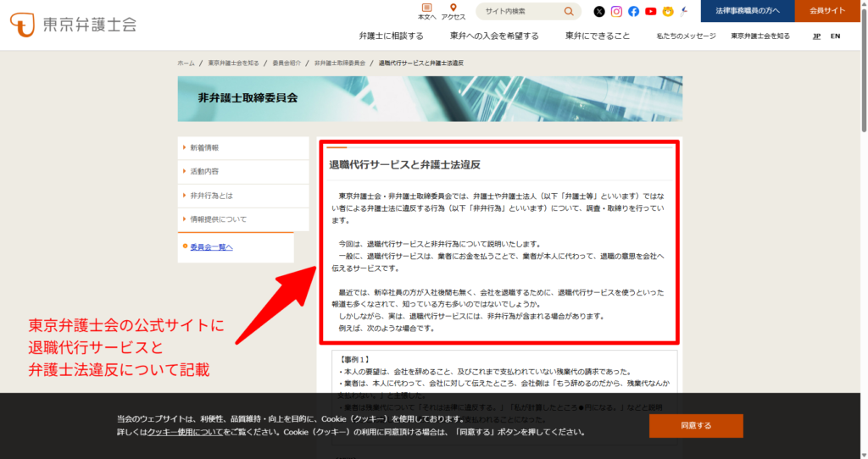Open 東弁への入会を希望する menu

[494, 36]
